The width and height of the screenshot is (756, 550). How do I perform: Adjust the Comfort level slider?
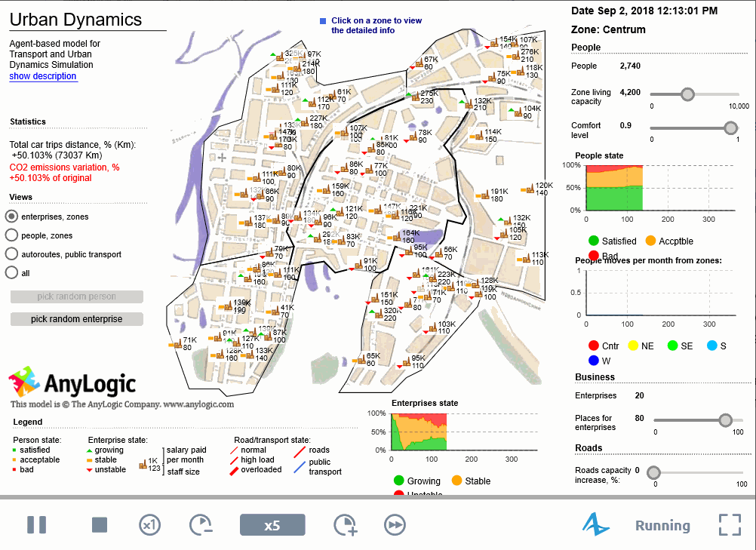(x=731, y=128)
